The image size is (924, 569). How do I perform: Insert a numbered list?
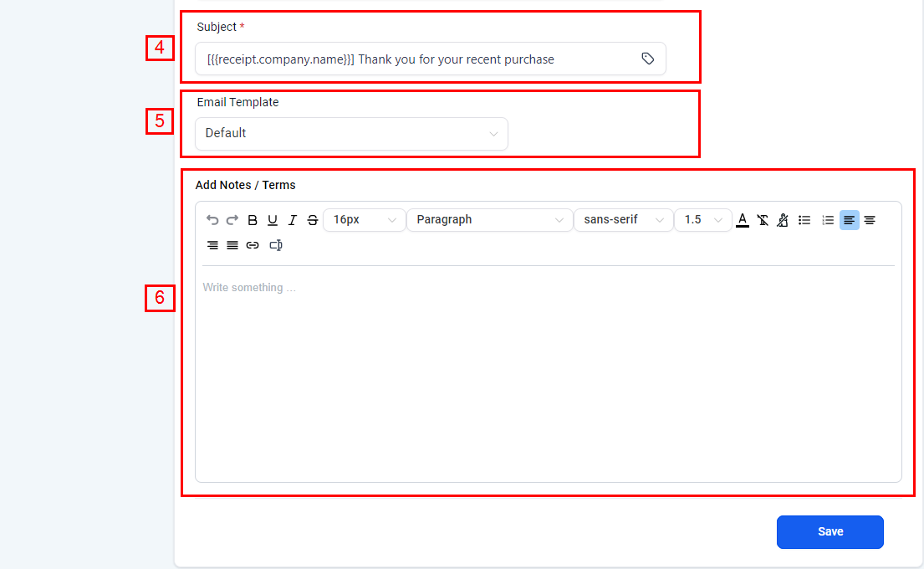point(828,220)
